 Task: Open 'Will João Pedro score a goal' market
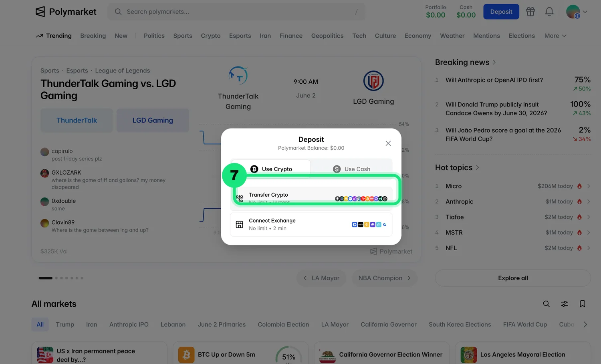[503, 135]
